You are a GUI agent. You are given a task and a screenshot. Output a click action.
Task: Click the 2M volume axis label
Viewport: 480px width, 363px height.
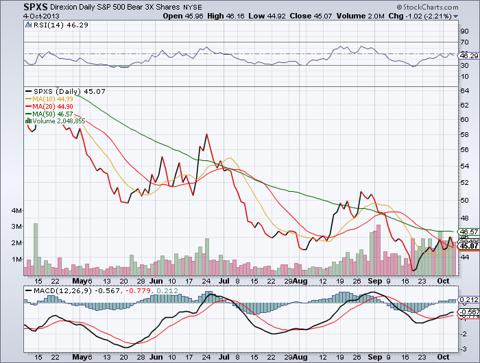click(x=17, y=243)
